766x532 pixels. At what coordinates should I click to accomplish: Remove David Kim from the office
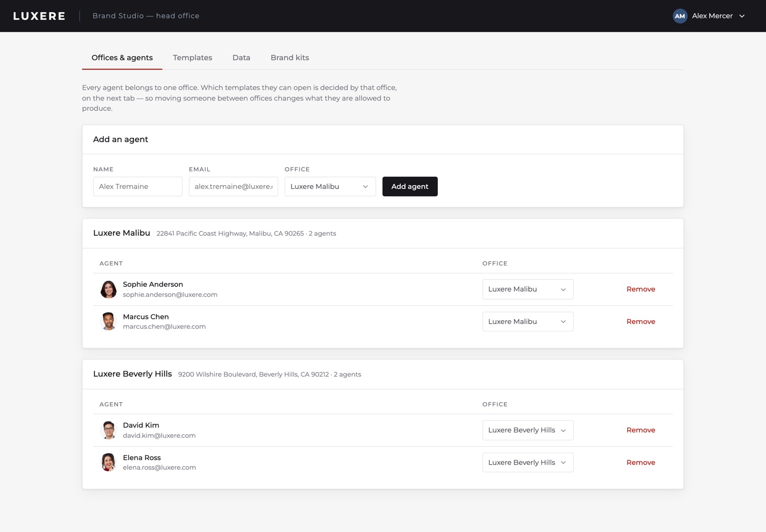tap(641, 430)
